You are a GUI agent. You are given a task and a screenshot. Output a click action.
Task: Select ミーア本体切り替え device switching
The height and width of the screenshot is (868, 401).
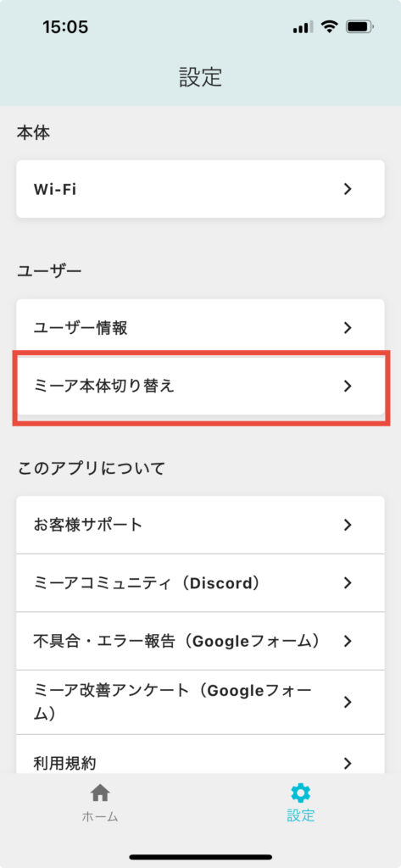pos(200,386)
